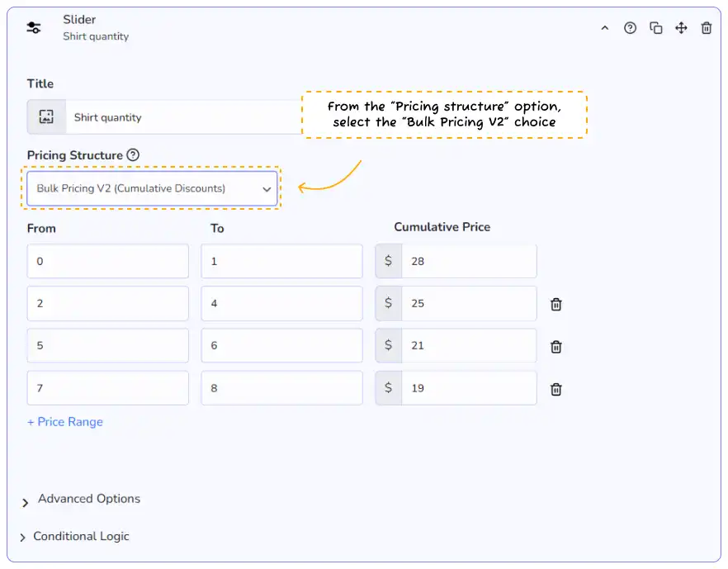Delete the 2 to 4 price range
728x569 pixels.
point(556,304)
